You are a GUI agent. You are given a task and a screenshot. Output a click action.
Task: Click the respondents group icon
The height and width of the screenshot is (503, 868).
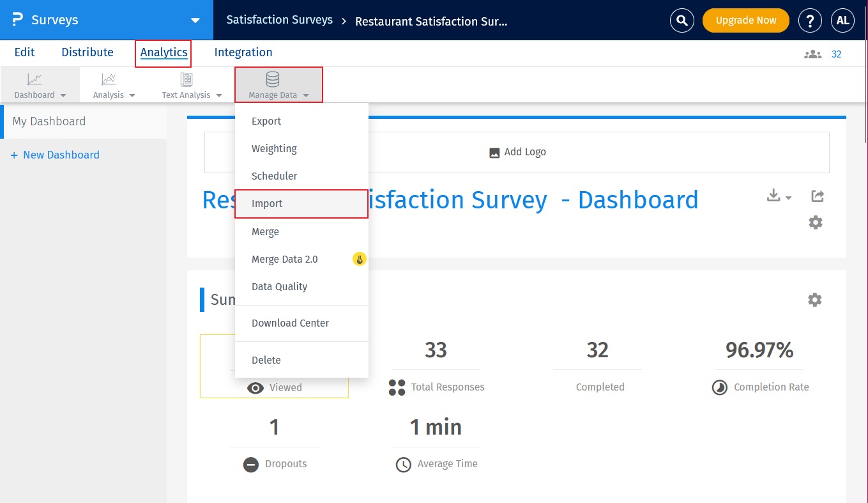812,54
